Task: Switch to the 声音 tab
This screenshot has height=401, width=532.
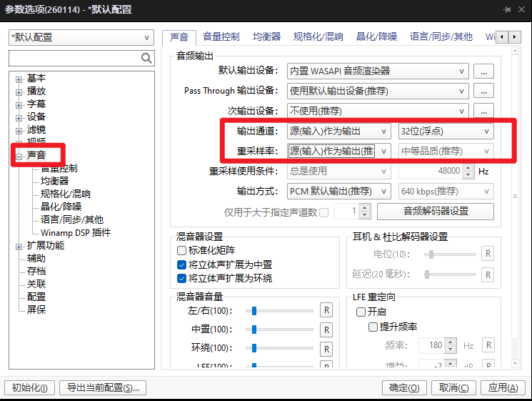Action: (179, 36)
